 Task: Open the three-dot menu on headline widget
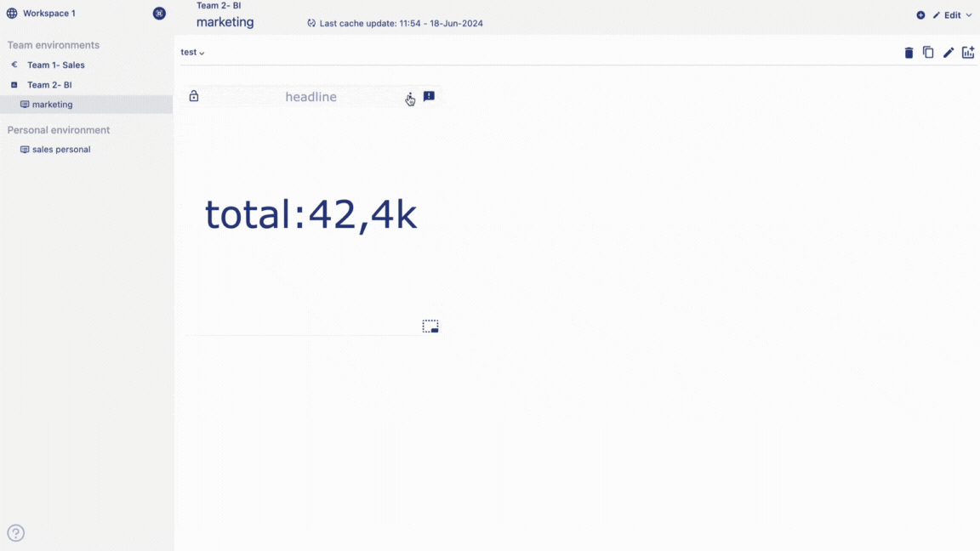[409, 97]
